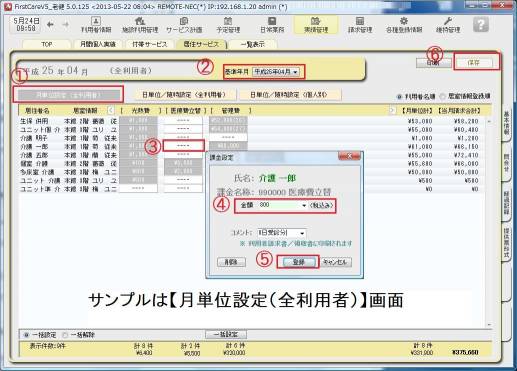Click the help question mark icon
Viewport: 517px width, 371px height.
coord(481,25)
